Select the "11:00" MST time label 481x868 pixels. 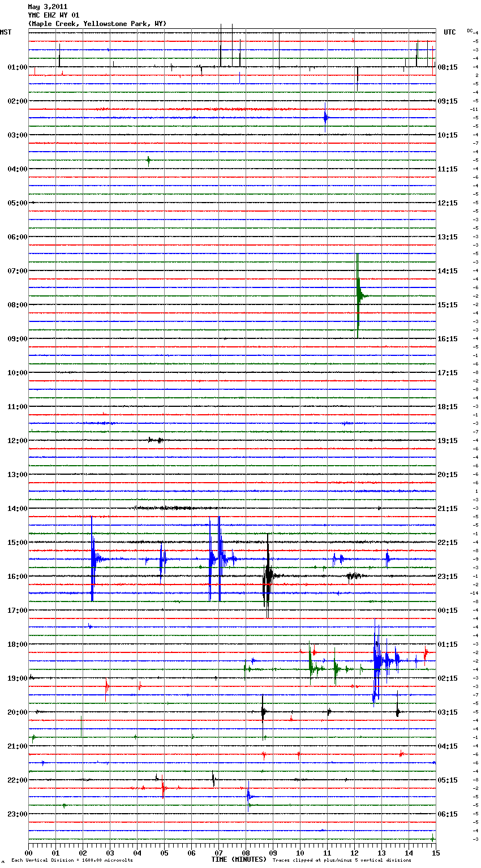18,407
